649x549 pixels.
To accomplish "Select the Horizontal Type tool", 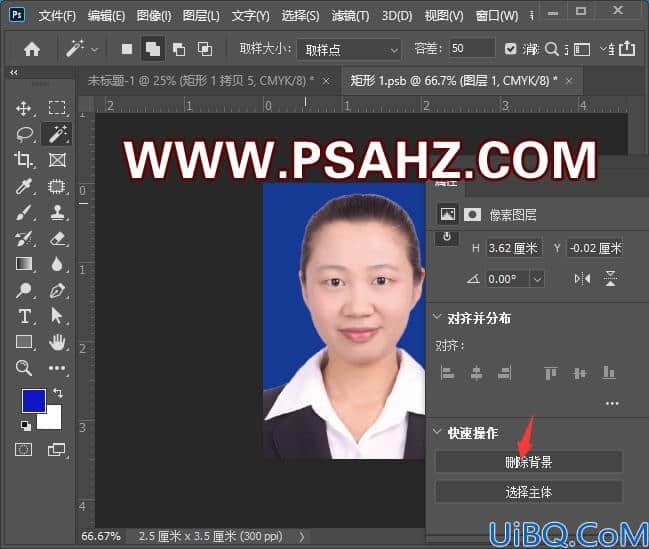I will click(24, 316).
